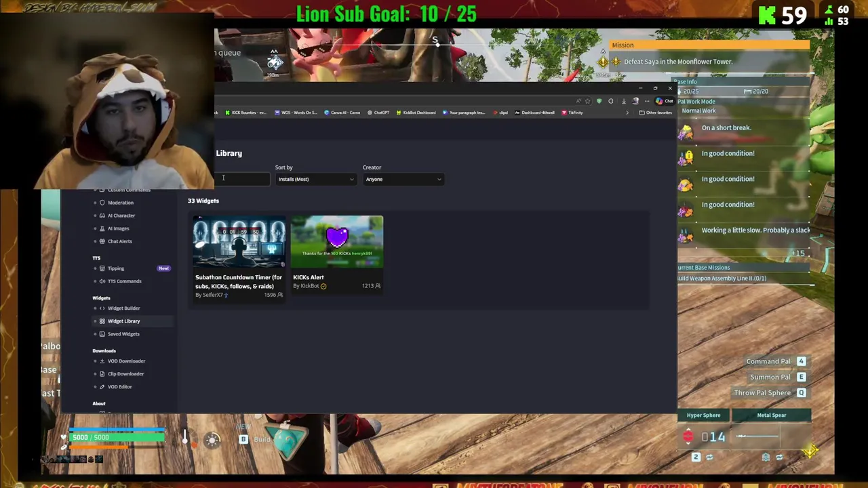
Task: Click the '1596' install count
Action: 269,295
